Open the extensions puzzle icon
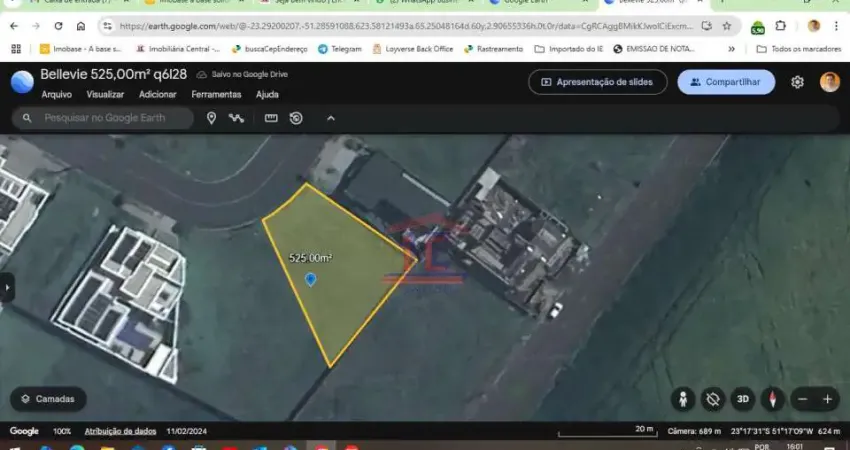 (x=781, y=26)
